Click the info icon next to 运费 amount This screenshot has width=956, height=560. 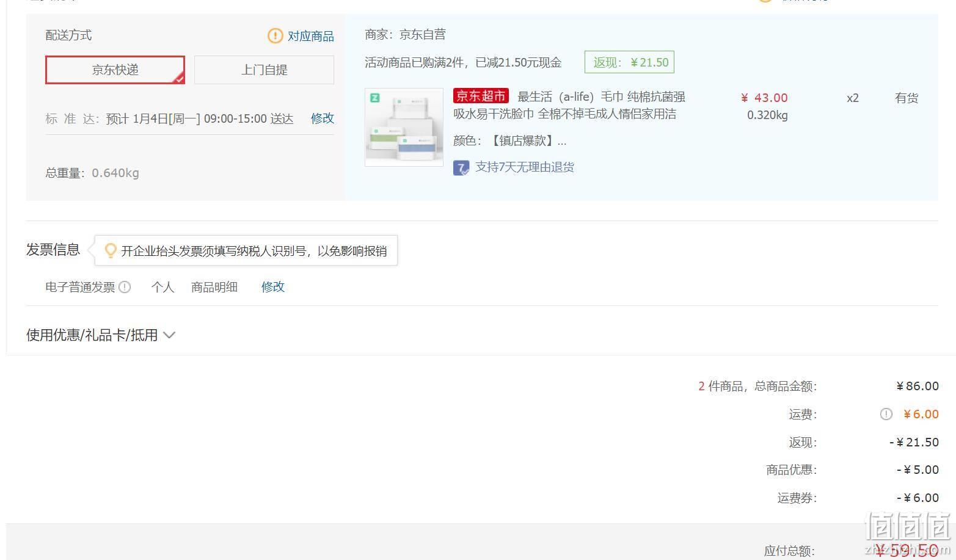tap(886, 414)
